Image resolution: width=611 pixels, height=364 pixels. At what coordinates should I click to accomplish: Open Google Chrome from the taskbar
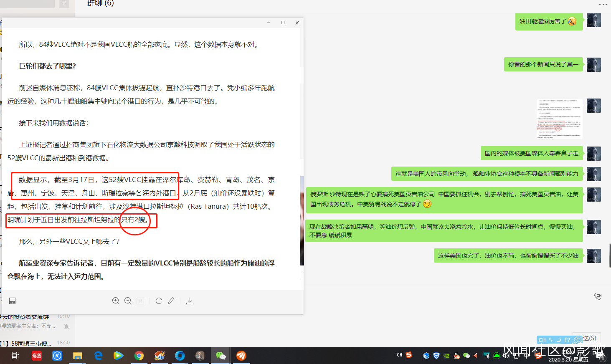pos(139,356)
